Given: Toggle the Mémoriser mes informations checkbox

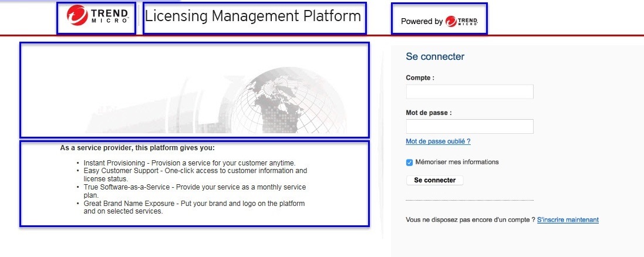Looking at the screenshot, I should click(x=410, y=163).
